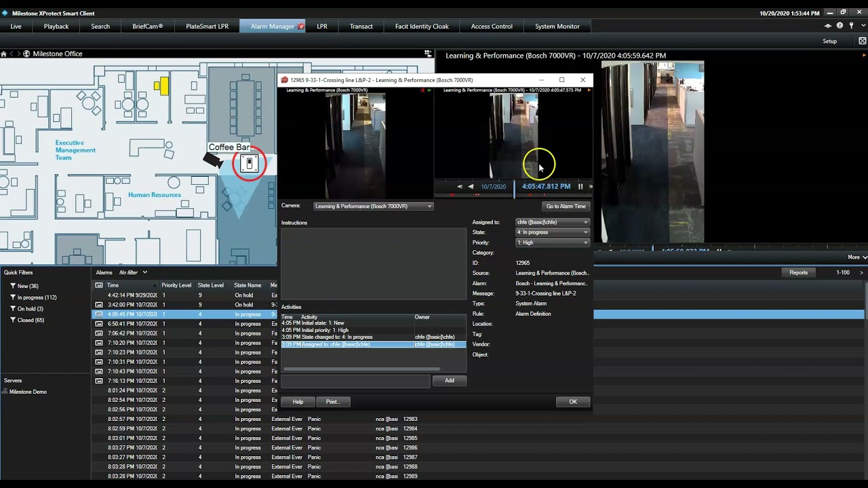Confirm alarm dialog with OK
Image resolution: width=868 pixels, height=488 pixels.
[573, 402]
